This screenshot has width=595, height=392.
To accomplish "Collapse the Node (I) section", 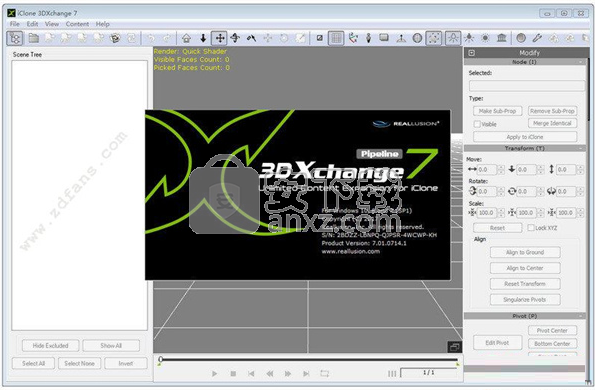I will 580,62.
